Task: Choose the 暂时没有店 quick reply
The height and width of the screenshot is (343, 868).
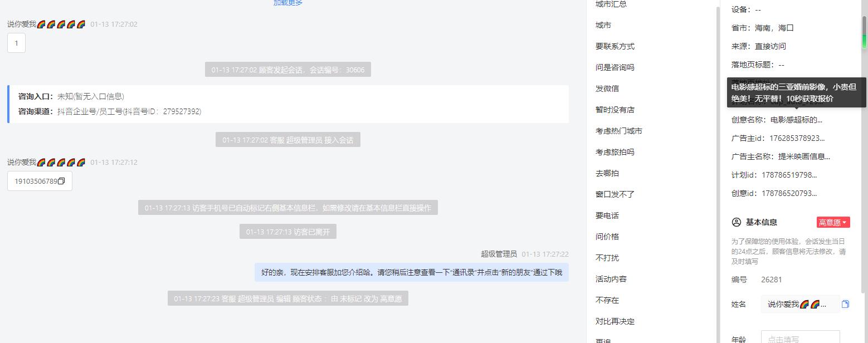Action: click(x=615, y=110)
